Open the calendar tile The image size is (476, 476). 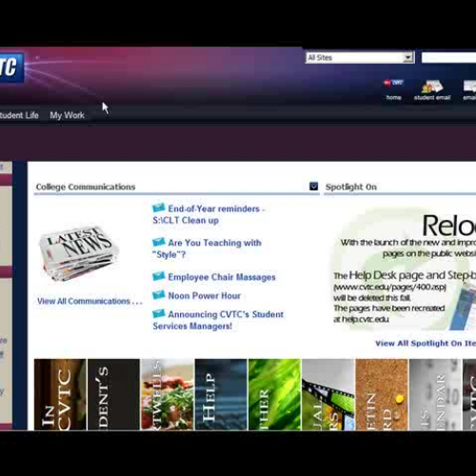[x=435, y=394]
